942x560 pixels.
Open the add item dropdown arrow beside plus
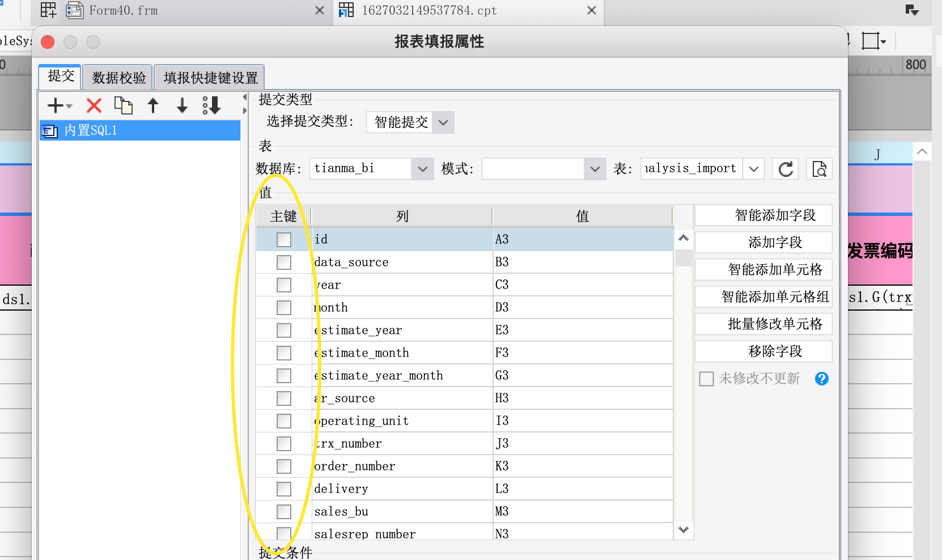pyautogui.click(x=69, y=106)
